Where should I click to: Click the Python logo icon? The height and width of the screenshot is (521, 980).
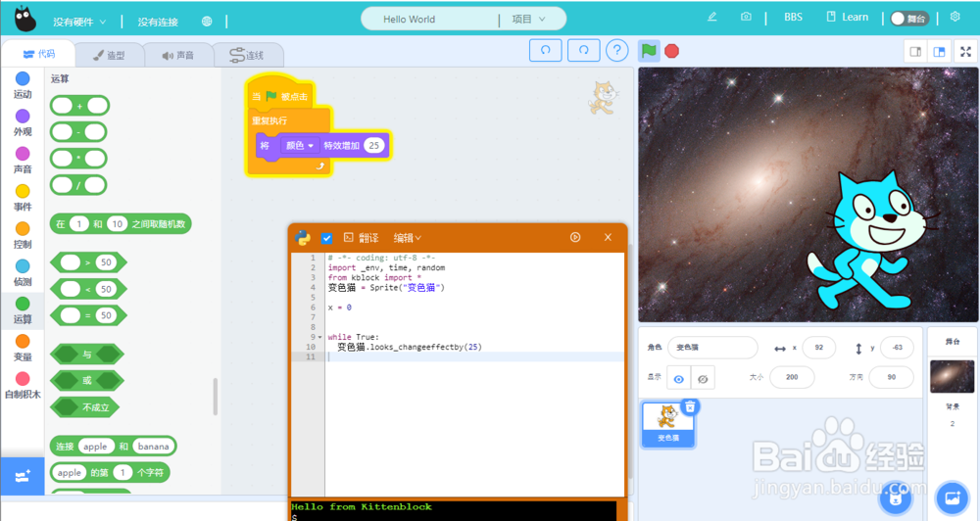coord(303,237)
